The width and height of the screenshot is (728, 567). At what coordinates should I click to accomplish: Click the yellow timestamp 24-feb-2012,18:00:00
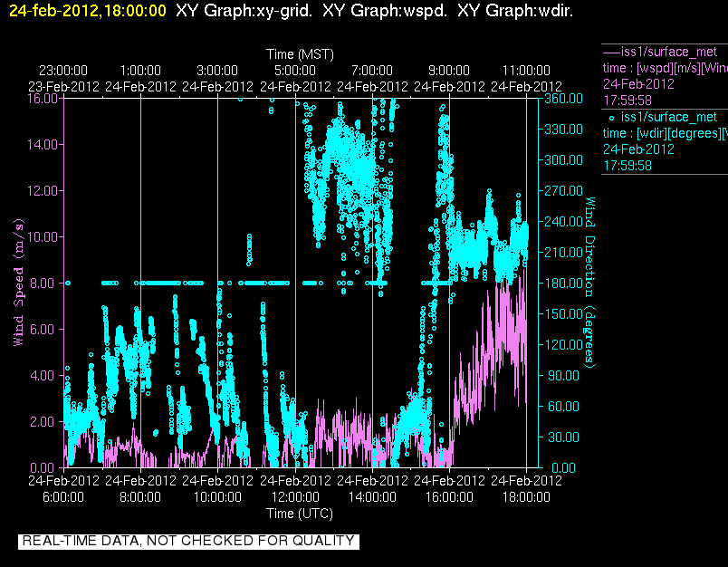(87, 11)
